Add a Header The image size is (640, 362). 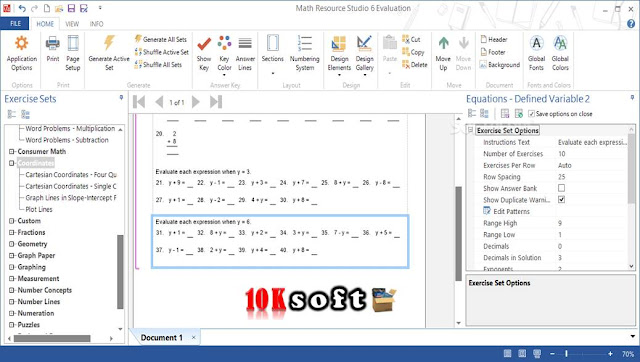pos(494,39)
